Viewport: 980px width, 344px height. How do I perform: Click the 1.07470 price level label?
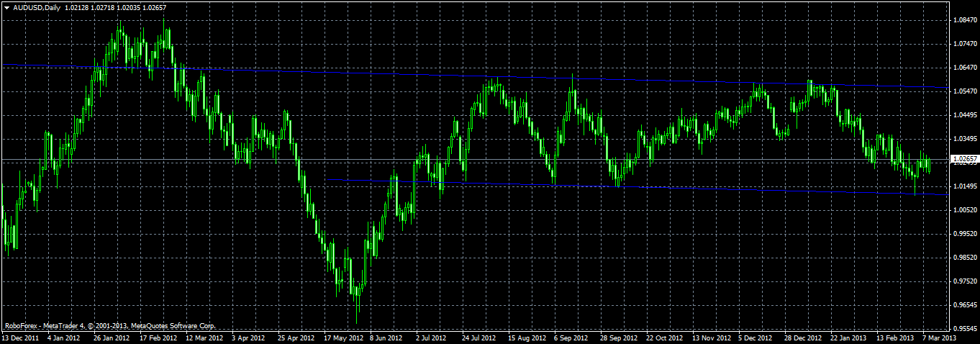(964, 44)
